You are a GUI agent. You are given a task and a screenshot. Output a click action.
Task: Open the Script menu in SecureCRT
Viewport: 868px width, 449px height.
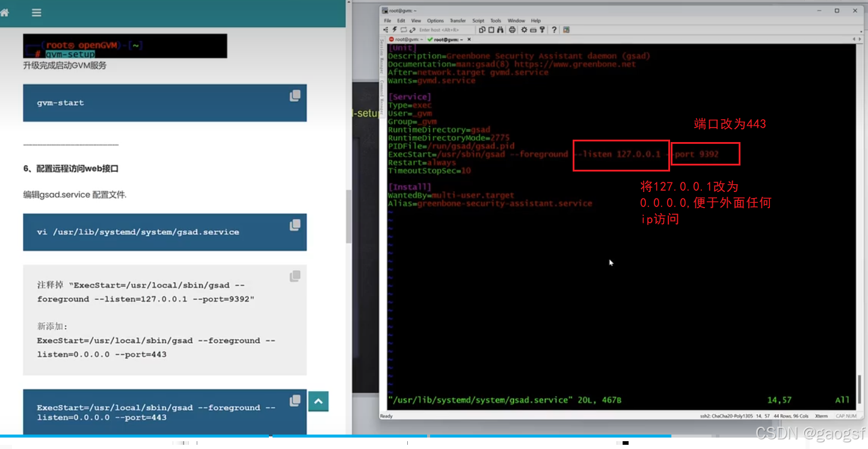click(x=478, y=20)
